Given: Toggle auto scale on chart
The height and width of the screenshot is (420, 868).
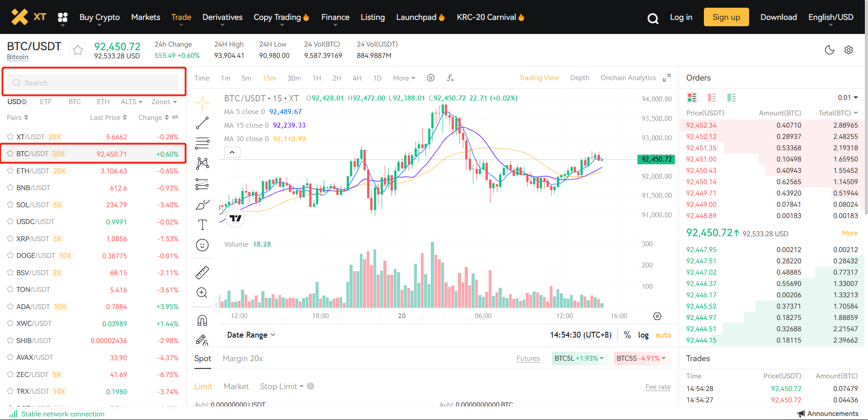Looking at the screenshot, I should [663, 335].
